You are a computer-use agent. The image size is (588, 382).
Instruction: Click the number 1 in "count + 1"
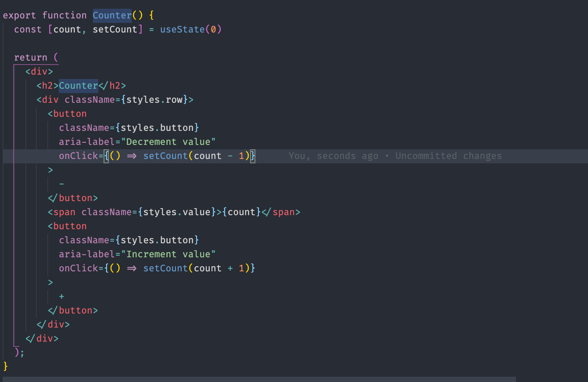pyautogui.click(x=241, y=268)
